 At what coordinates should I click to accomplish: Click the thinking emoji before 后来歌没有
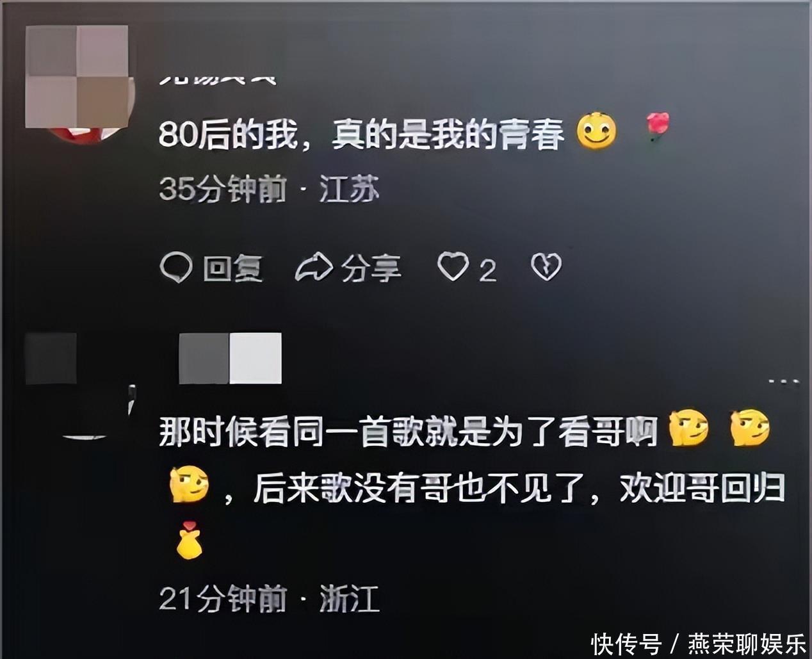click(x=189, y=484)
